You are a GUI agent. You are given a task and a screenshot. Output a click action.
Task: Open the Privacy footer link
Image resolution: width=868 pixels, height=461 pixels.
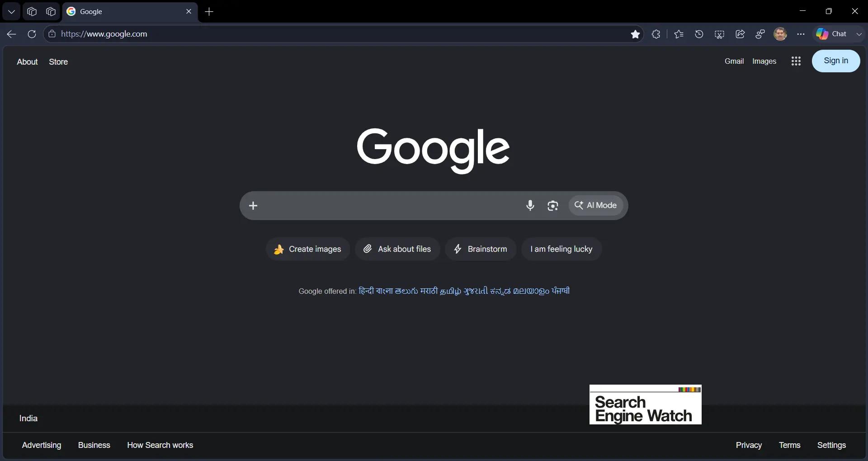coord(749,445)
